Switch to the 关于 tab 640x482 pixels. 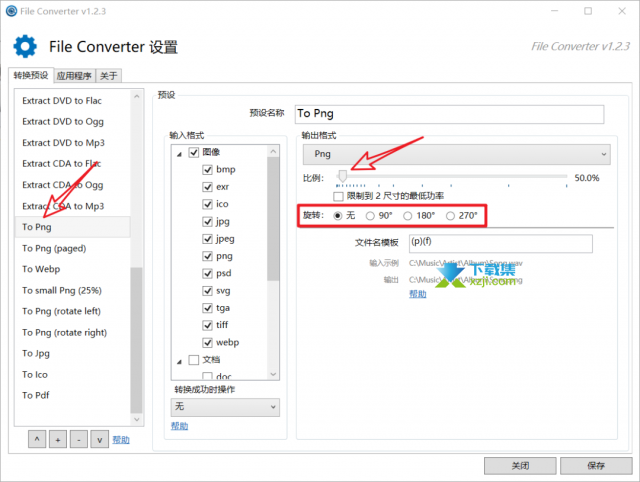coord(109,76)
